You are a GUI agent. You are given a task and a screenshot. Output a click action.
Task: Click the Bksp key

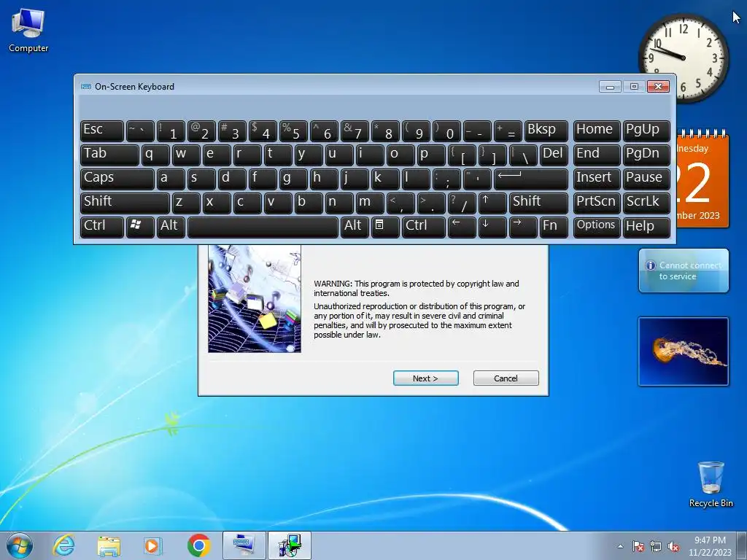coord(546,131)
